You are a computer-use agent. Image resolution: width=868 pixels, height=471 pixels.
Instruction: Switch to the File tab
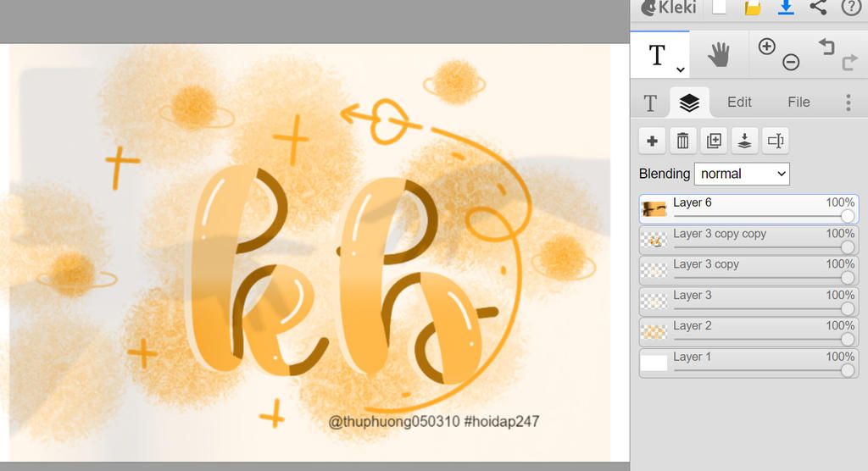[x=798, y=103]
